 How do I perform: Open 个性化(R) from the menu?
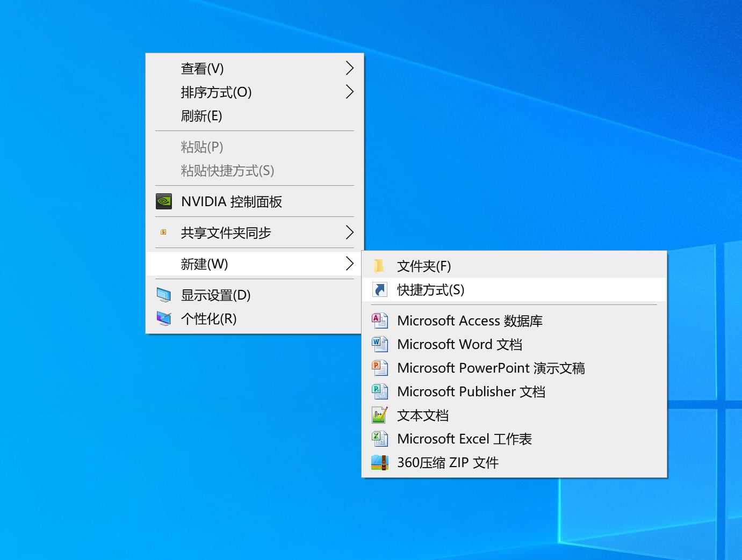point(255,318)
